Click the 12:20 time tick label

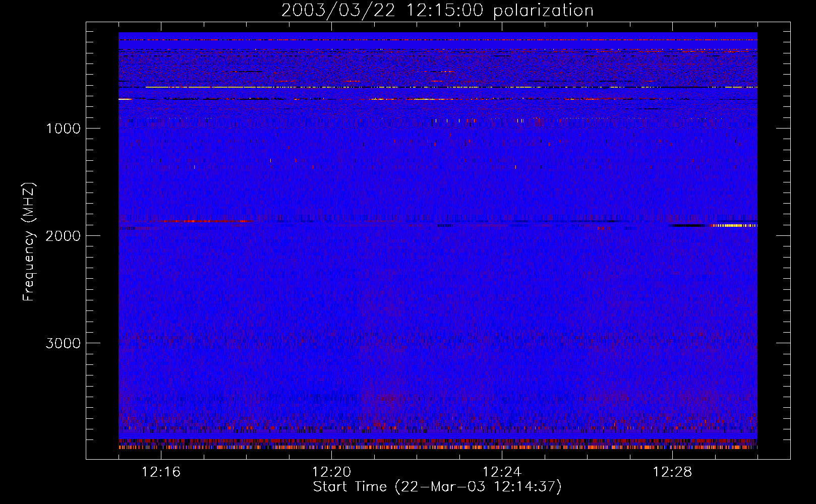[331, 472]
